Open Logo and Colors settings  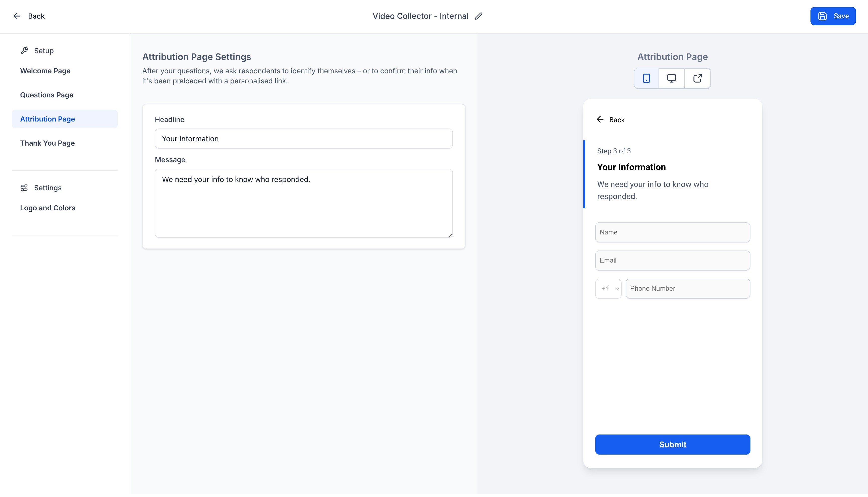point(48,208)
